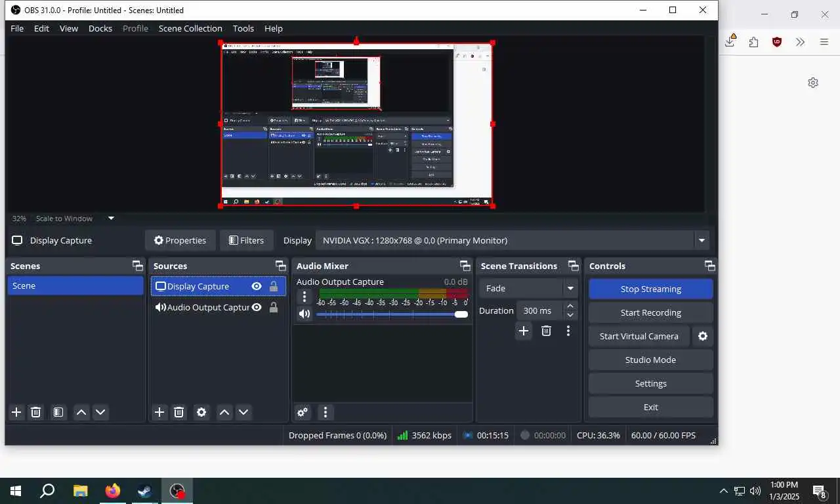Click the Exit button in Controls
This screenshot has width=840, height=504.
click(651, 407)
